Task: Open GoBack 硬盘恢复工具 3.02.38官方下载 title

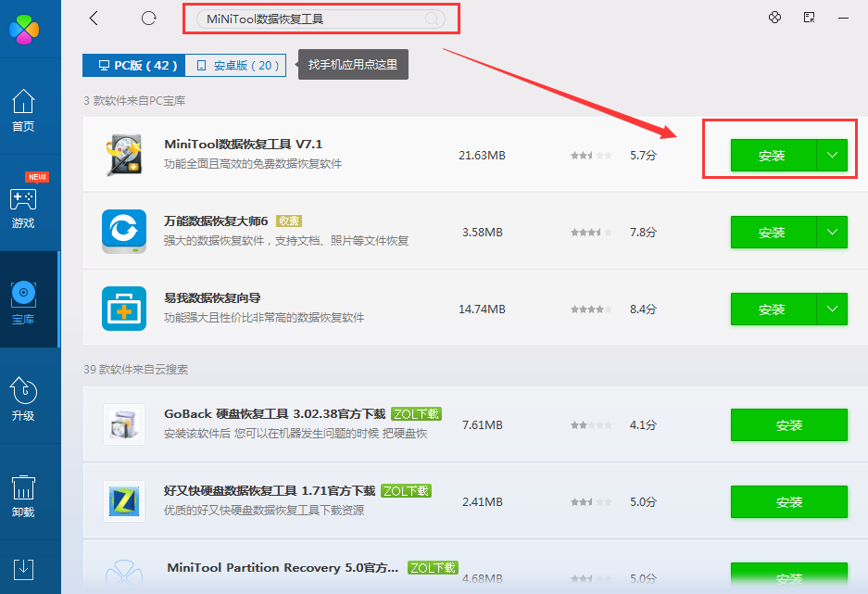Action: click(x=274, y=413)
